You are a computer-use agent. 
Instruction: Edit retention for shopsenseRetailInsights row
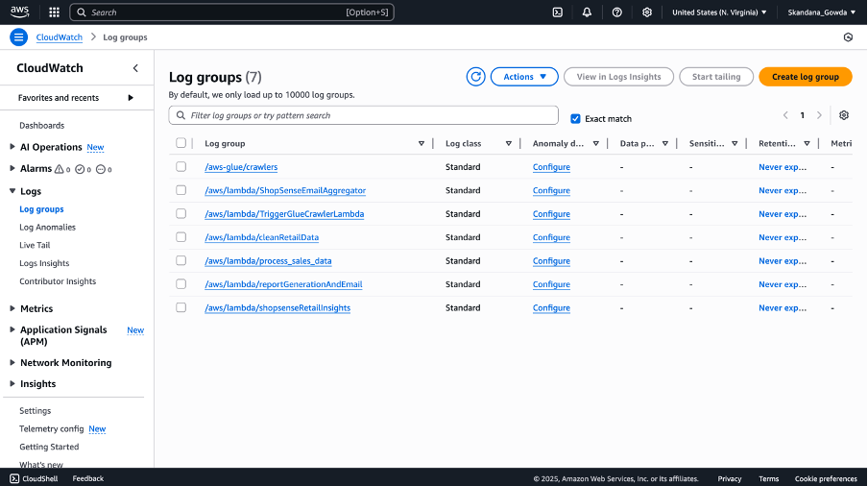(783, 307)
